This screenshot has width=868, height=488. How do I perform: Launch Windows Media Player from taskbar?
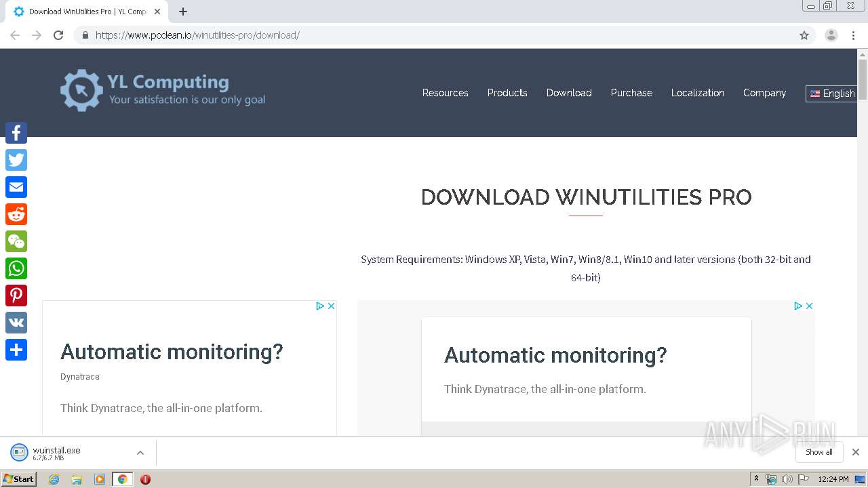click(100, 479)
